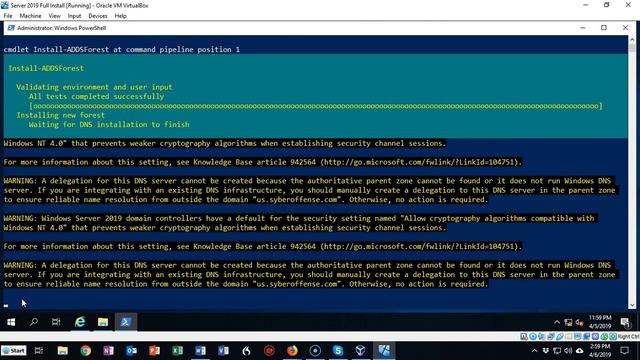Image resolution: width=640 pixels, height=360 pixels.
Task: Open Search on the guest taskbar
Action: pos(34,322)
